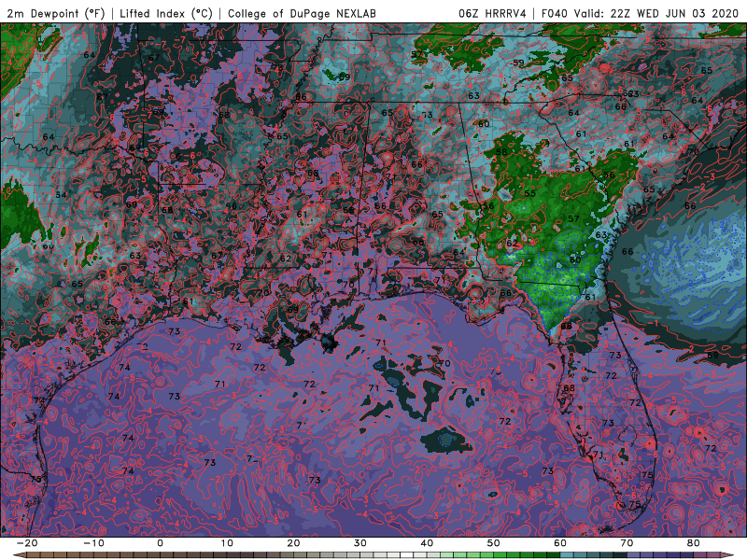Click the 30 label on the color scale
Screen dimensions: 747x560
pos(360,543)
